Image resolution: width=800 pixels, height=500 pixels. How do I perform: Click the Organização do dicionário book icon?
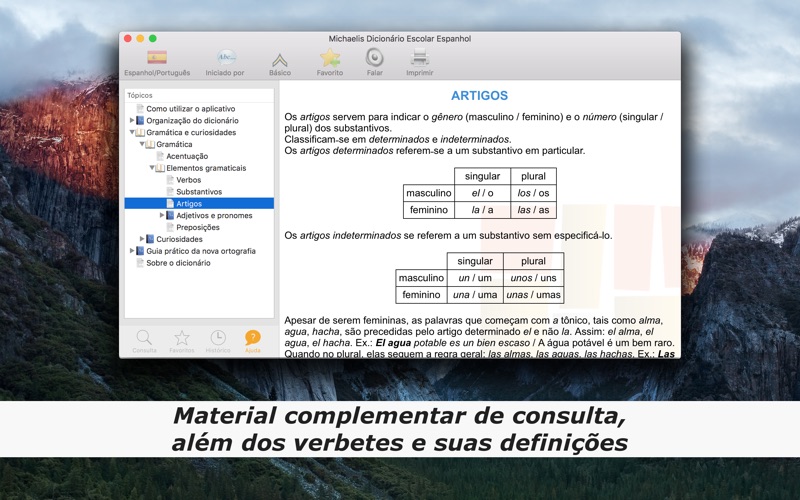pyautogui.click(x=140, y=120)
